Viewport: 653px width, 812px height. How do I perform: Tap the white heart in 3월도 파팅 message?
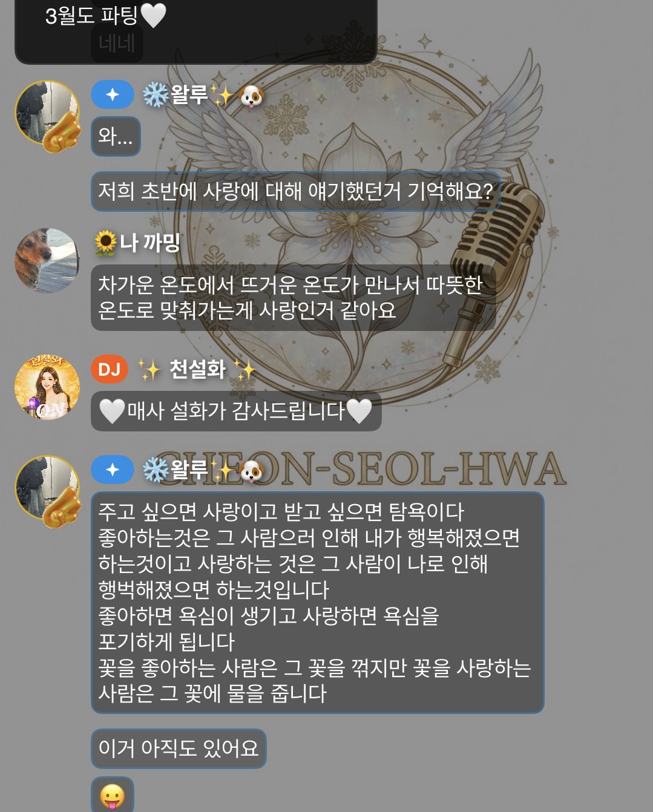(153, 16)
